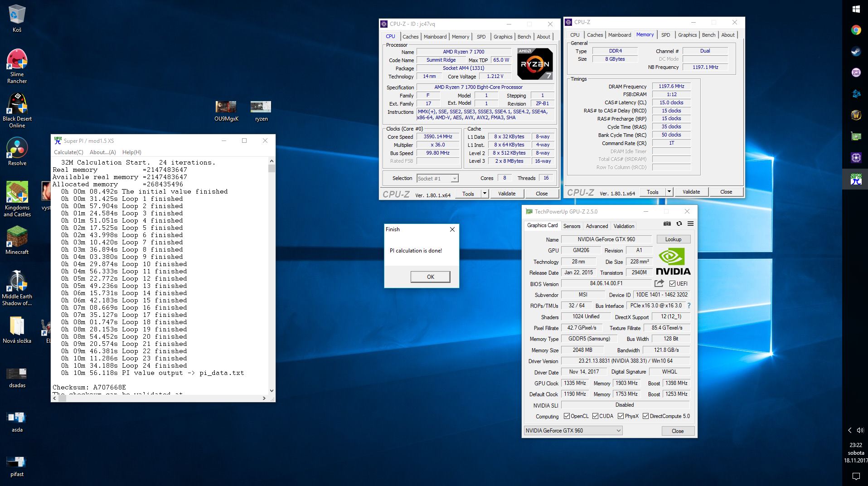Click the Super PI taskbar icon

tap(856, 179)
